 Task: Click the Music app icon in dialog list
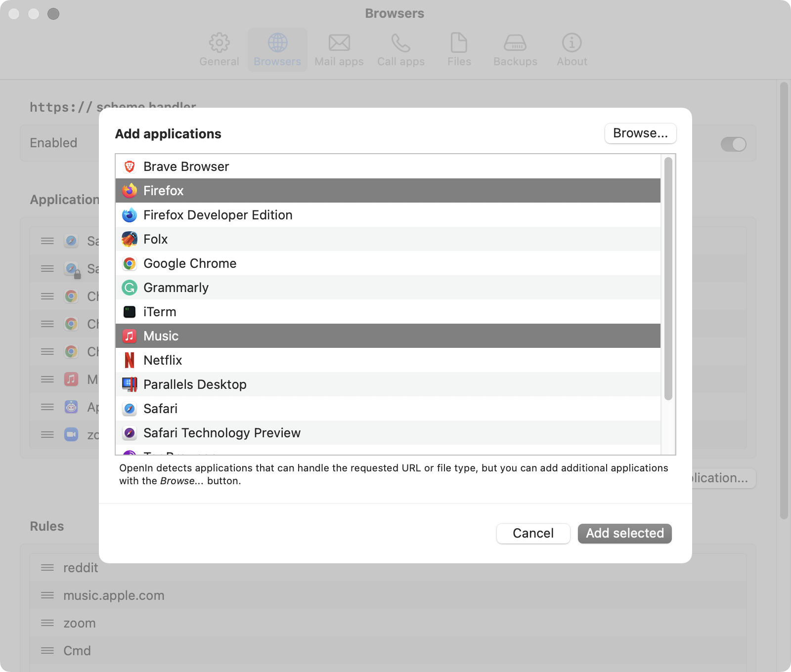coord(130,336)
